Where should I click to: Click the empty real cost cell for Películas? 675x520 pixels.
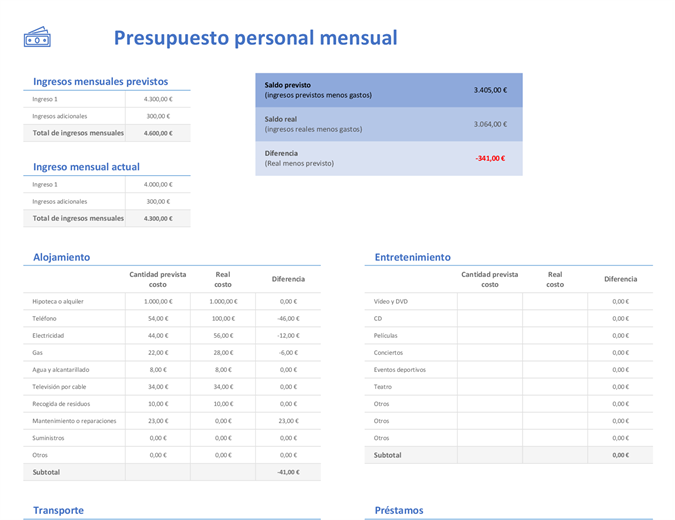(x=555, y=335)
